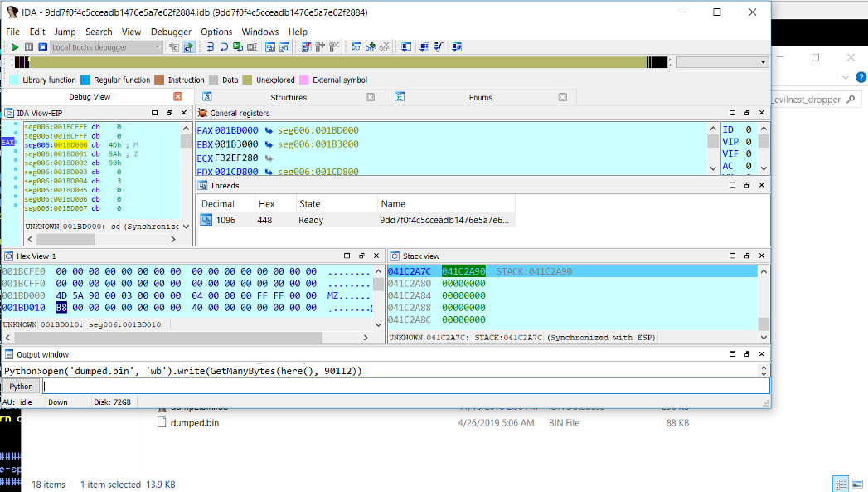Expand the navigation band dropdown on right
The image size is (868, 492).
pyautogui.click(x=764, y=62)
